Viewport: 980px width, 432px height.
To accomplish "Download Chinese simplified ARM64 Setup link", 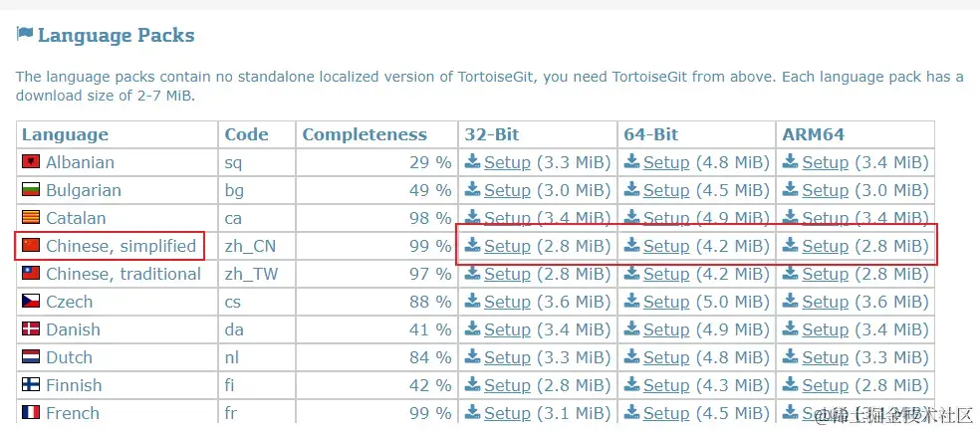I will point(825,247).
